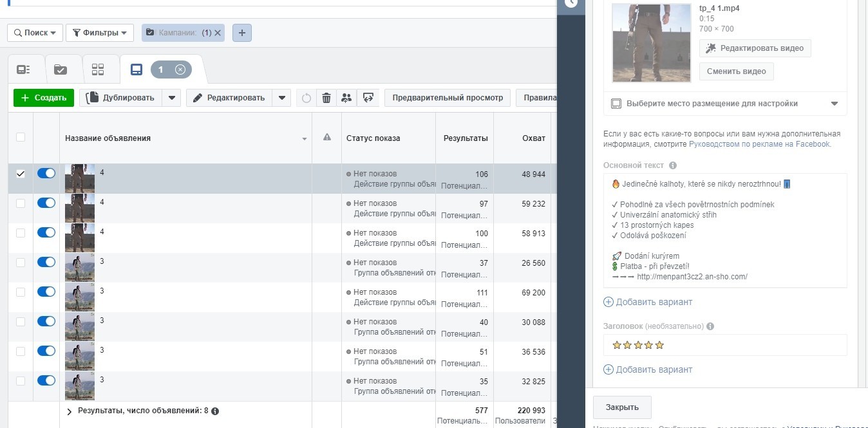The width and height of the screenshot is (868, 428).
Task: Check the ad row with 37 results
Action: click(x=21, y=263)
